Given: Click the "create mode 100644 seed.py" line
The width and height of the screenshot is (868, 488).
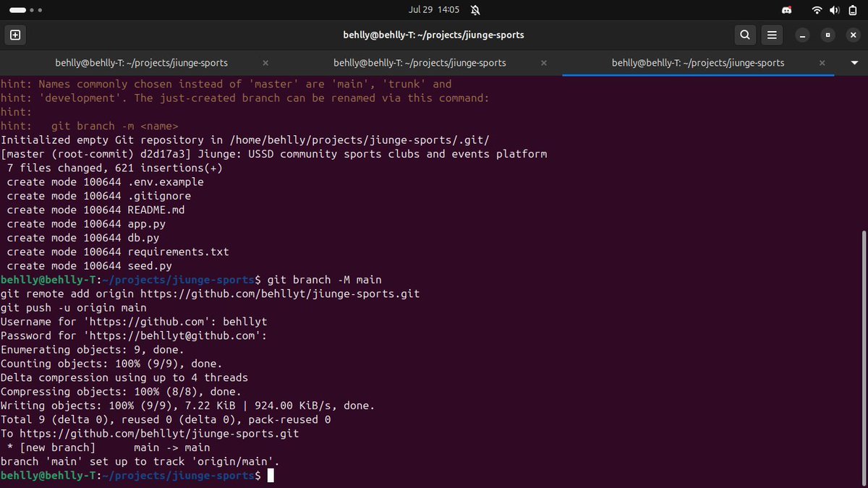Looking at the screenshot, I should click(89, 266).
